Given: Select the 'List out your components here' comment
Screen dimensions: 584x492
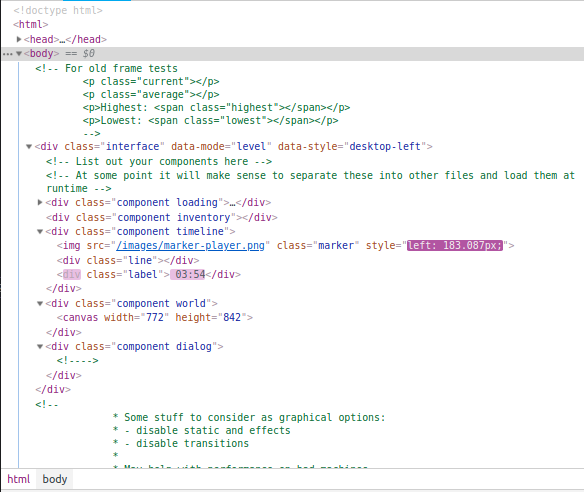Looking at the screenshot, I should 159,161.
